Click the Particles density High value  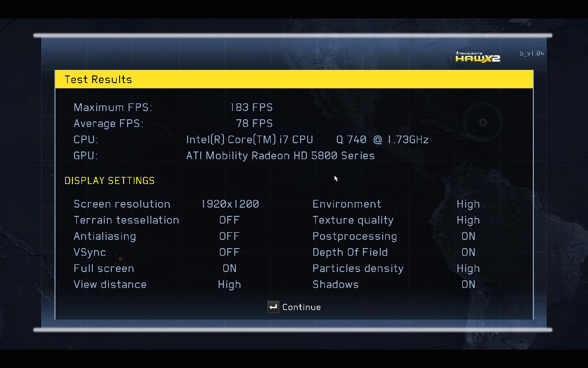pyautogui.click(x=468, y=269)
